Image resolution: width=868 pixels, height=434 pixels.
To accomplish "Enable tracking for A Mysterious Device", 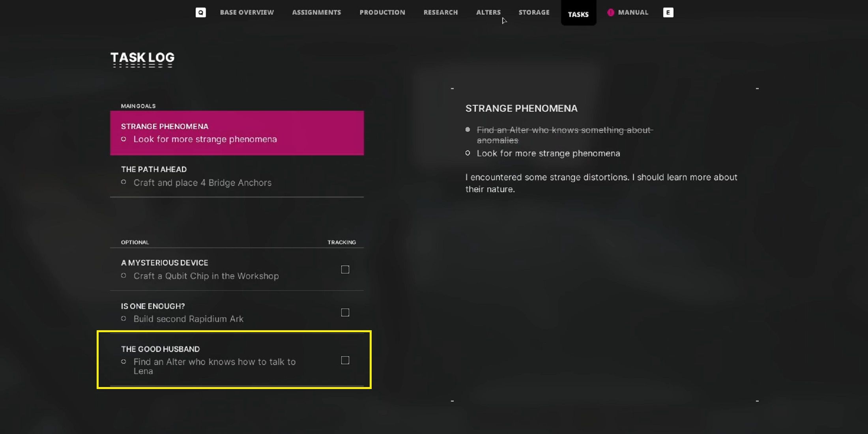I will pos(345,269).
